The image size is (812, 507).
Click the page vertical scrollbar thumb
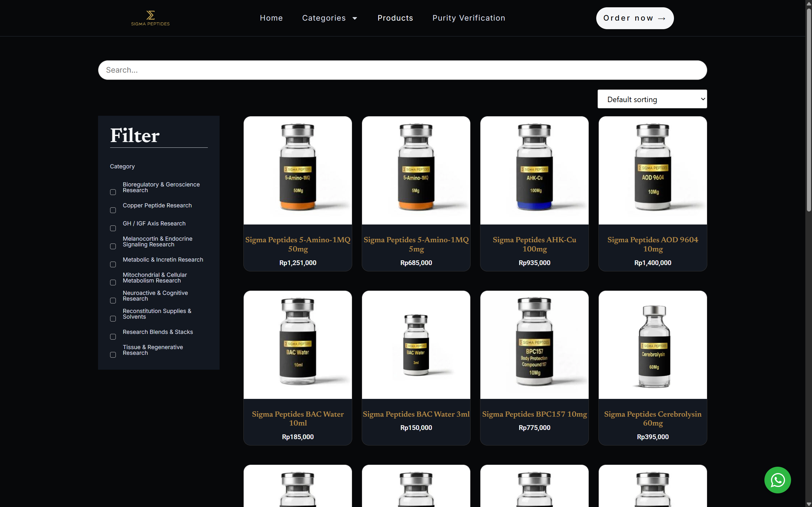[809, 109]
